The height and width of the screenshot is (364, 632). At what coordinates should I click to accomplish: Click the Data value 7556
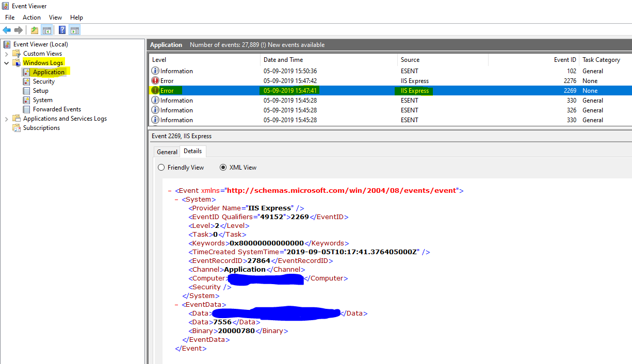tap(222, 322)
